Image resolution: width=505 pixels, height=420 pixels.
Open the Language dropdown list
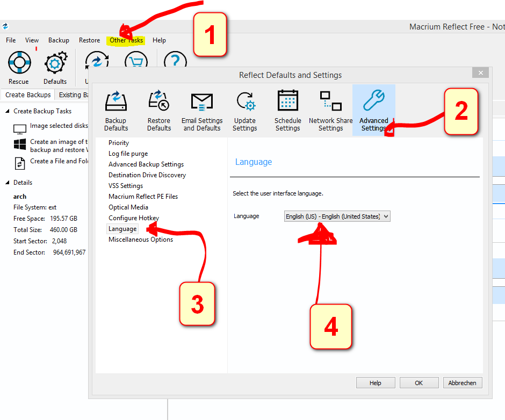tap(337, 216)
